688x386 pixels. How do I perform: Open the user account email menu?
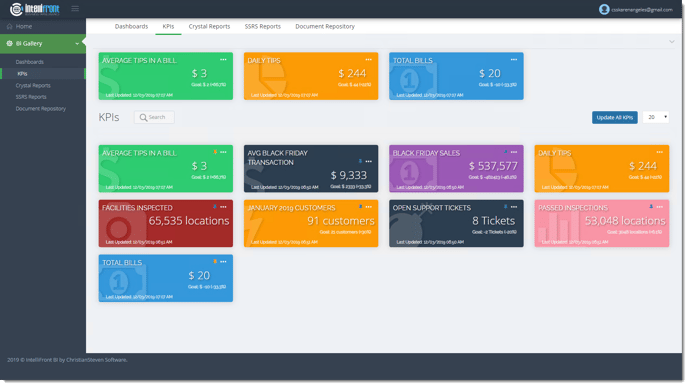pos(641,10)
